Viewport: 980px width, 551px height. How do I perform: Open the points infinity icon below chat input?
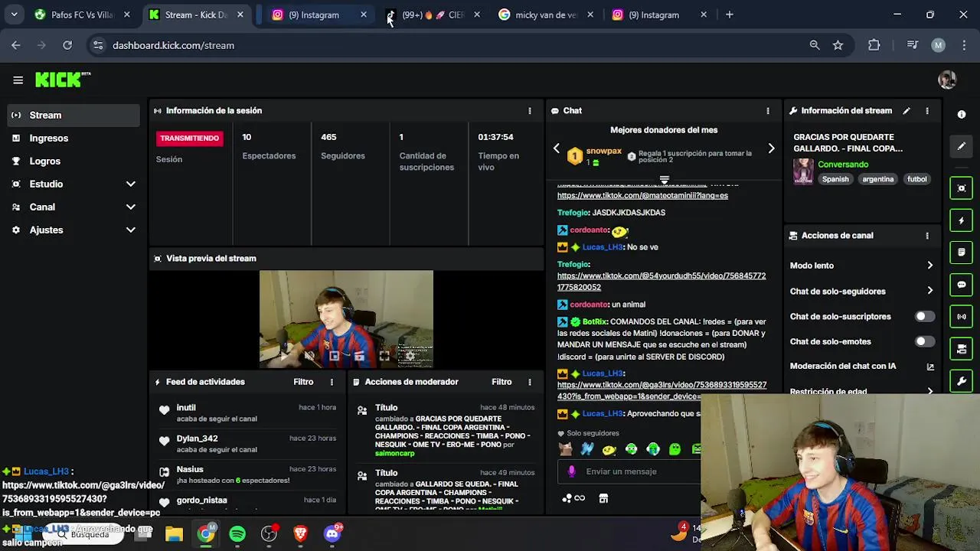(574, 498)
